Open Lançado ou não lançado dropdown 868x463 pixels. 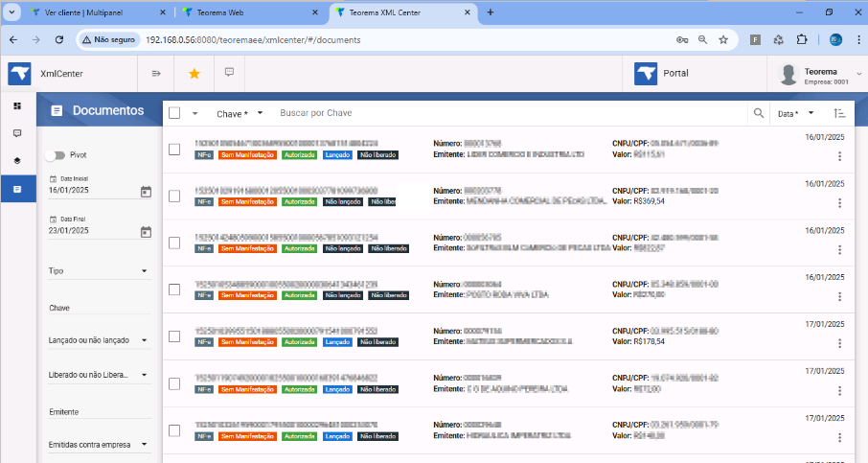click(99, 340)
